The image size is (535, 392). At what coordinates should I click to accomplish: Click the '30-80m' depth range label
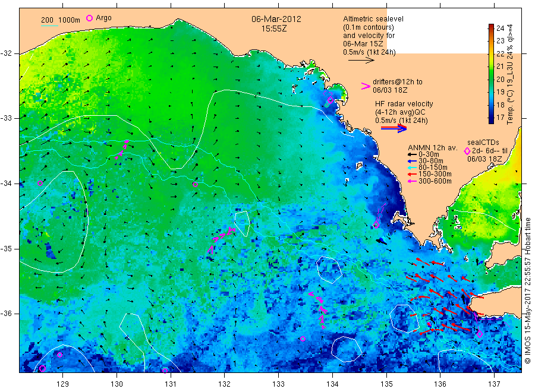430,161
